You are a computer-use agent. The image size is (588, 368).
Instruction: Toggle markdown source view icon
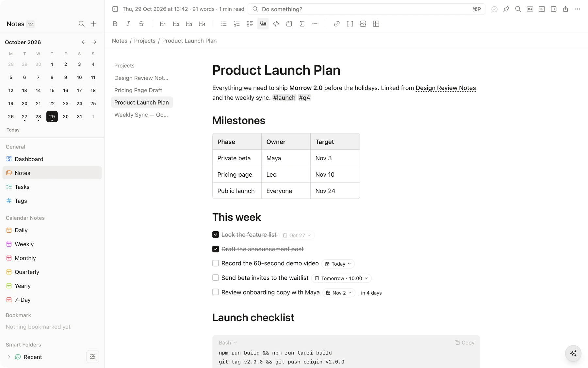tap(530, 9)
